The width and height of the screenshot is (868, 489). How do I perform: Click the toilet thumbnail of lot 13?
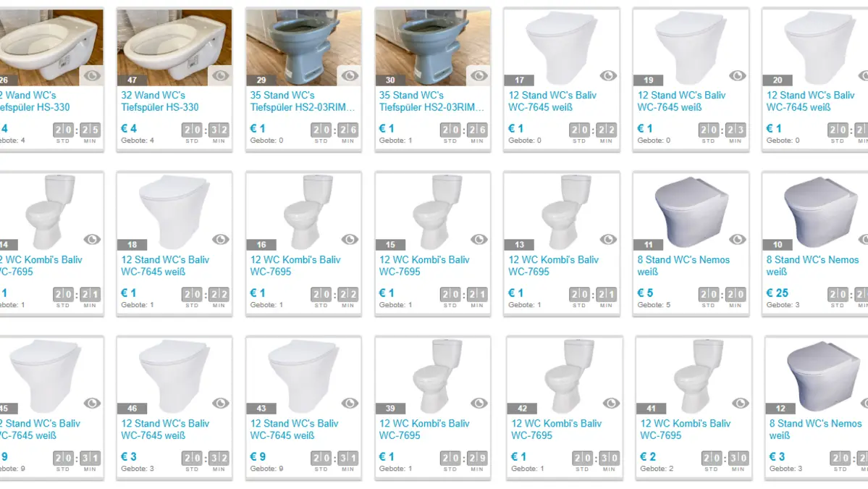click(561, 211)
